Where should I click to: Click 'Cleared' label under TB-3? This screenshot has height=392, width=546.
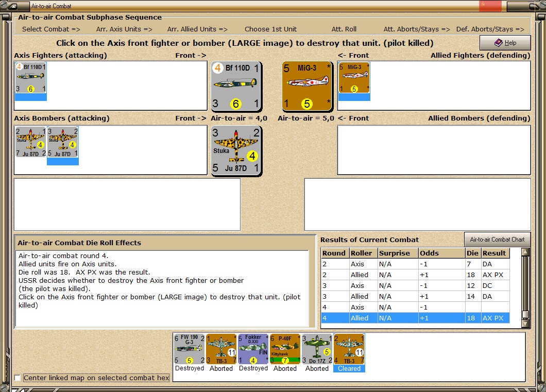(x=349, y=369)
